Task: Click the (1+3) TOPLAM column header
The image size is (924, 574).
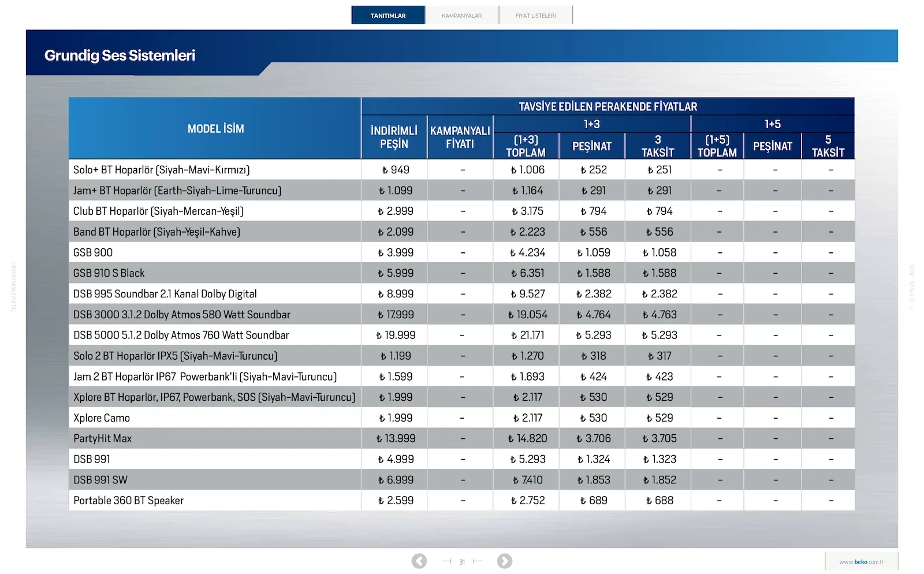Action: (x=526, y=146)
